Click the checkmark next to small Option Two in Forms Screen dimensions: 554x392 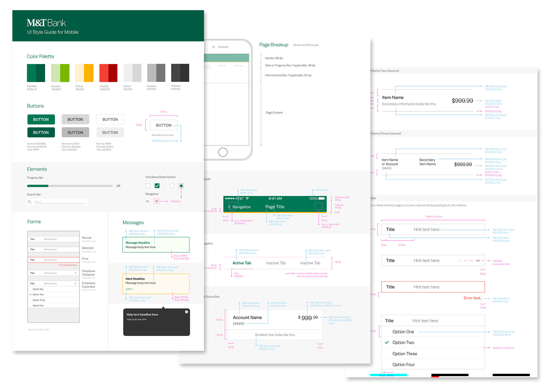click(30, 295)
